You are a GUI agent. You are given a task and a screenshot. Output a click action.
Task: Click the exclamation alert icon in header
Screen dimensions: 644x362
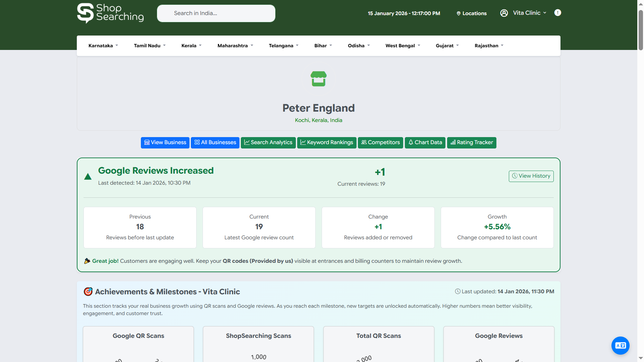[x=557, y=13]
